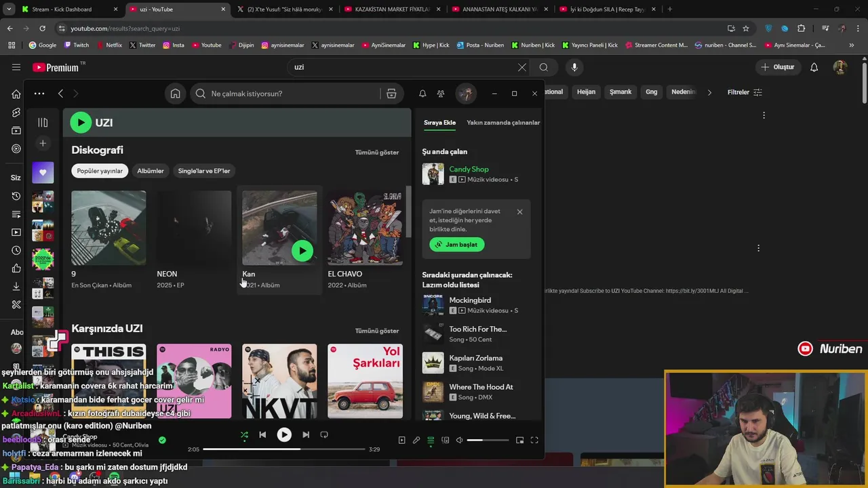Open Spotify home button
The image size is (868, 488).
pos(175,94)
